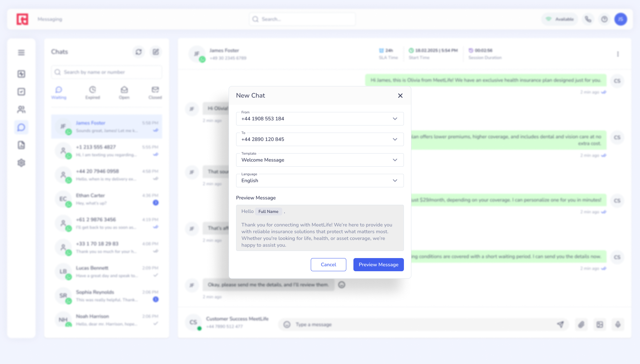Click the emoji icon in message box
This screenshot has width=640, height=364.
coord(287,325)
